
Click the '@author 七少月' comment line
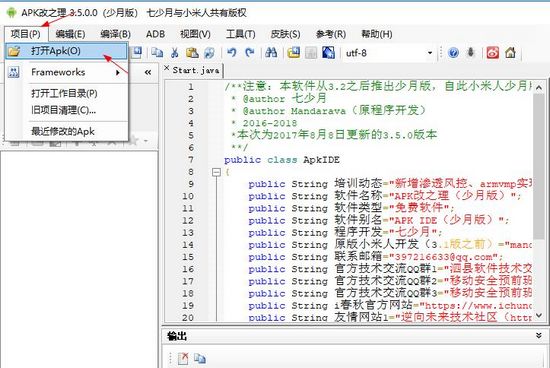coord(279,99)
